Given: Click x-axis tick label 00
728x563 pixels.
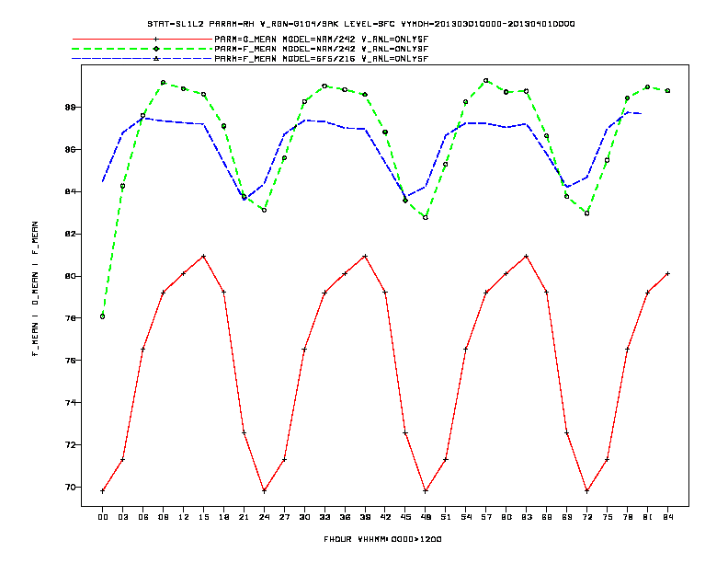Looking at the screenshot, I should point(103,517).
